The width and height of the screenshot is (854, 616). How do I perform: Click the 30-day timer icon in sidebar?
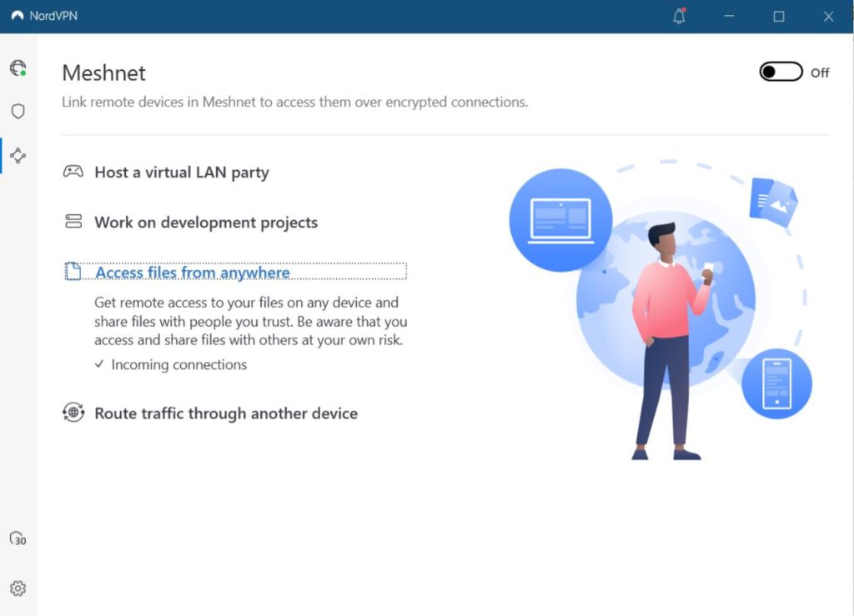pos(18,538)
